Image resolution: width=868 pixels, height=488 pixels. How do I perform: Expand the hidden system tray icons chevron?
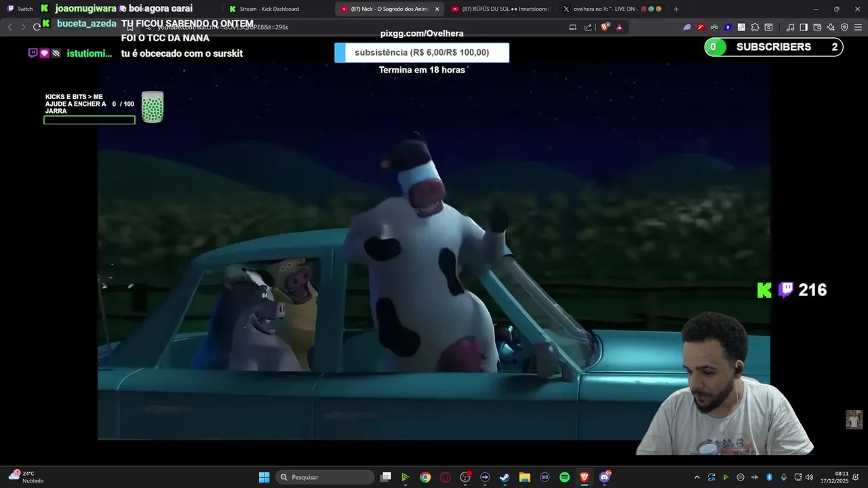[x=697, y=477]
